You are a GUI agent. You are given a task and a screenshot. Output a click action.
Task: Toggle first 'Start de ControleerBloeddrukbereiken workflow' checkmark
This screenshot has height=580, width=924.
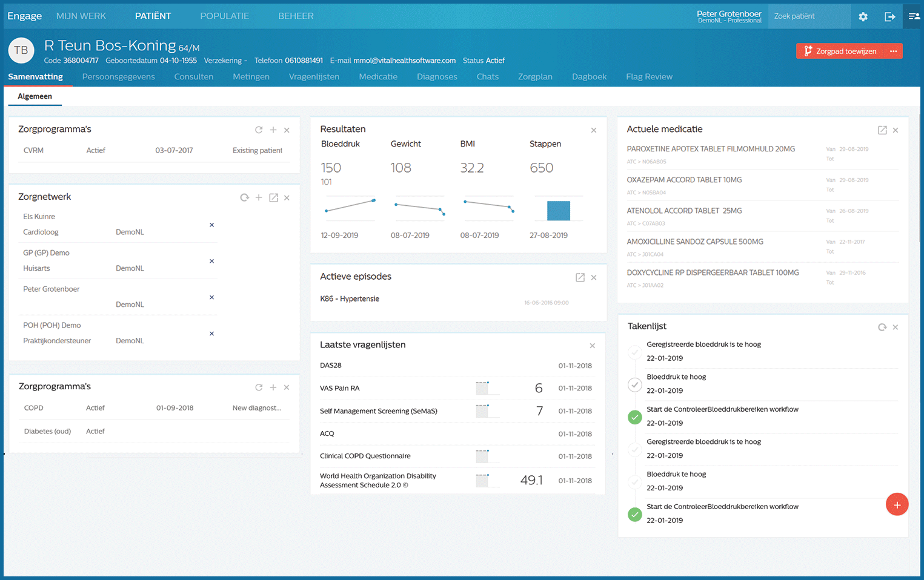(x=634, y=417)
